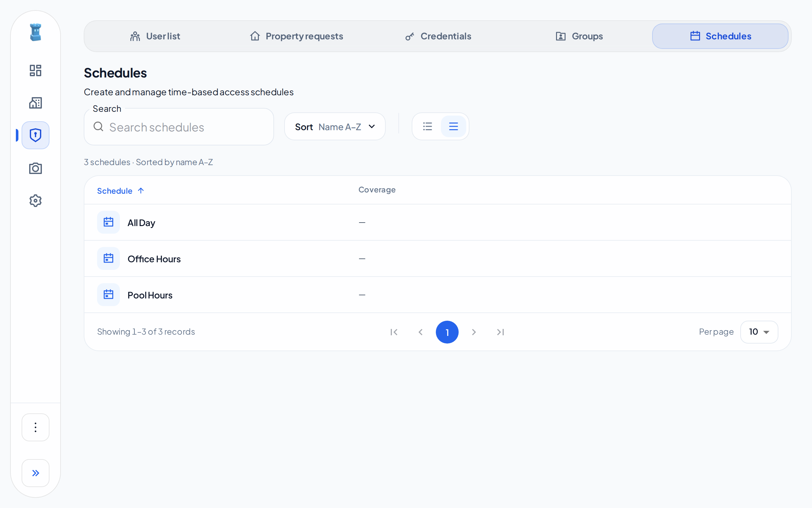Switch to bulleted list view toggle
Screen dimensions: 812x508
click(428, 126)
